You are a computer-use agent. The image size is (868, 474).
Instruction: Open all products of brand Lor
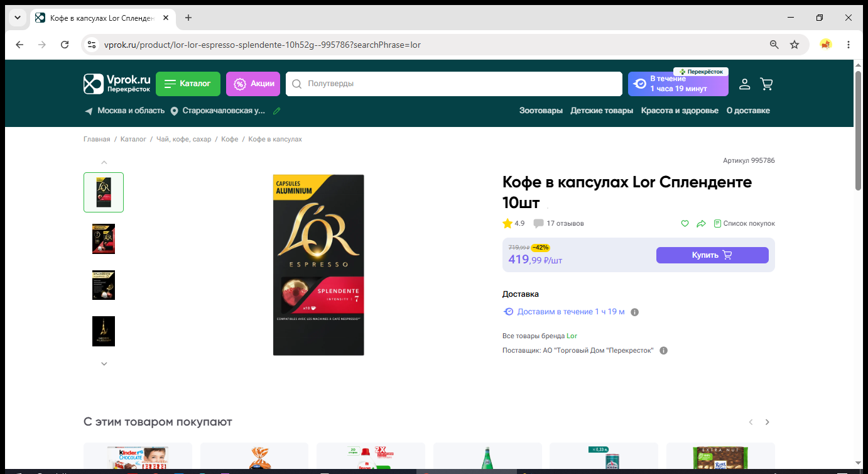coord(572,336)
